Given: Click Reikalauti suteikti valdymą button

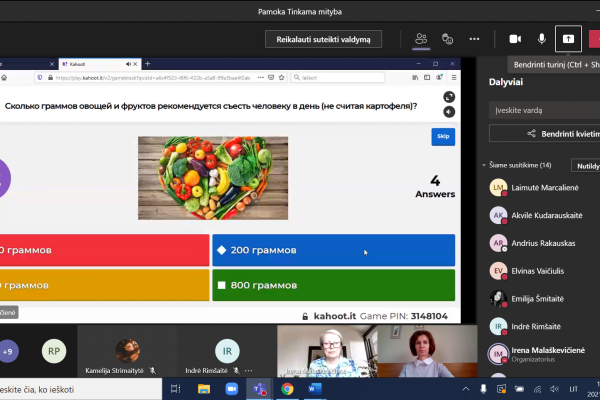Looking at the screenshot, I should coord(323,39).
